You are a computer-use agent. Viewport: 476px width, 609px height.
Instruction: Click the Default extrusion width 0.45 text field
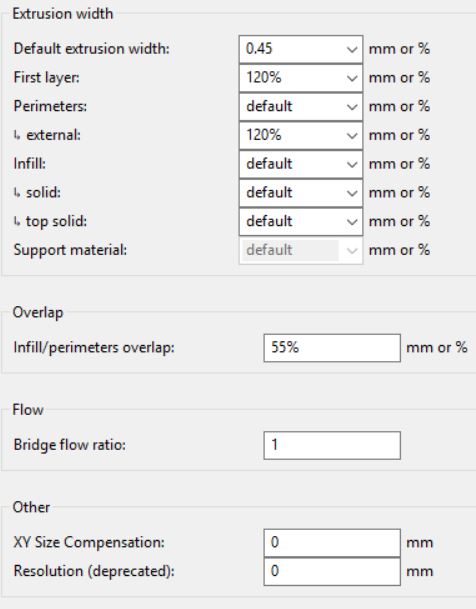(291, 49)
